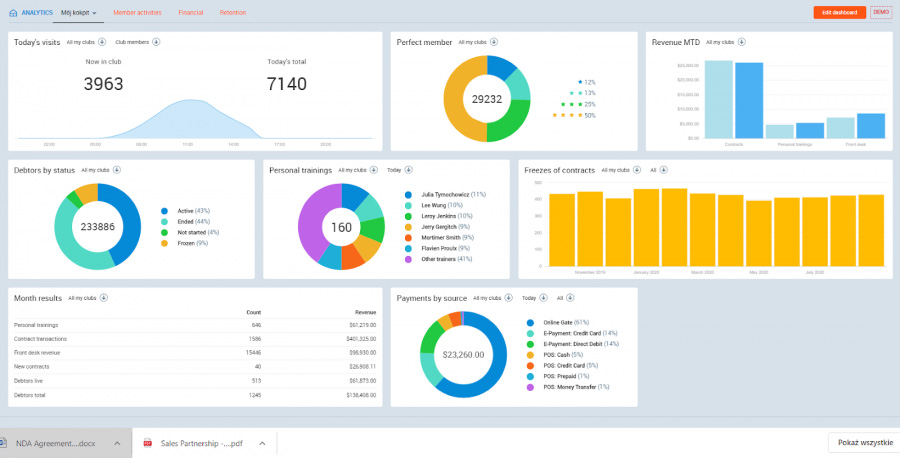
Task: Open Freezes of contracts All filter dropdown
Action: tap(664, 170)
